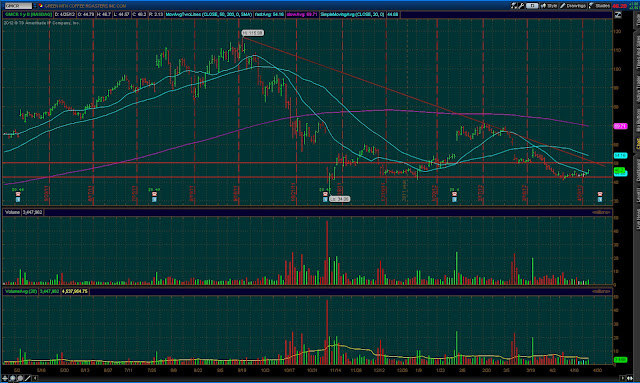The height and width of the screenshot is (383, 640).
Task: Click the Lo: 34.06 price bubble
Action: coord(340,199)
